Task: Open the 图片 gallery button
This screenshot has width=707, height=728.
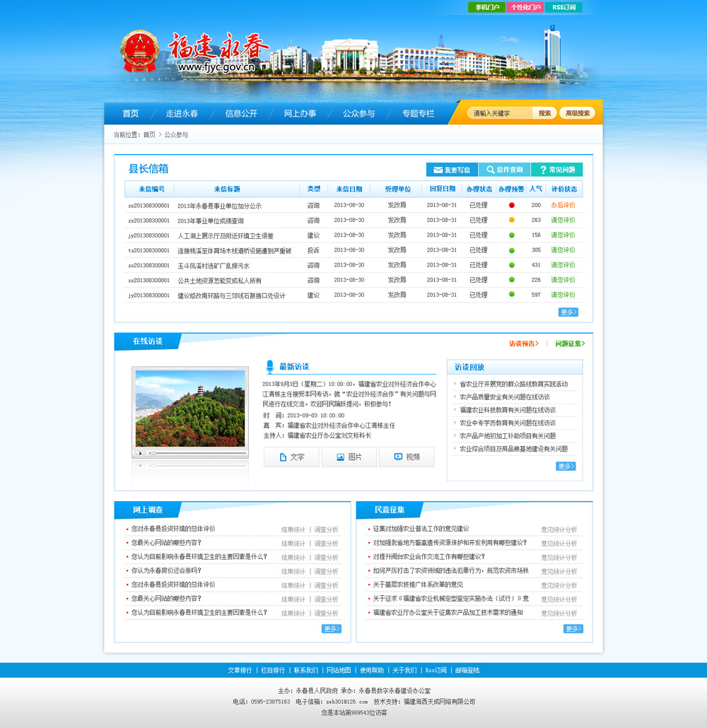Action: click(349, 457)
